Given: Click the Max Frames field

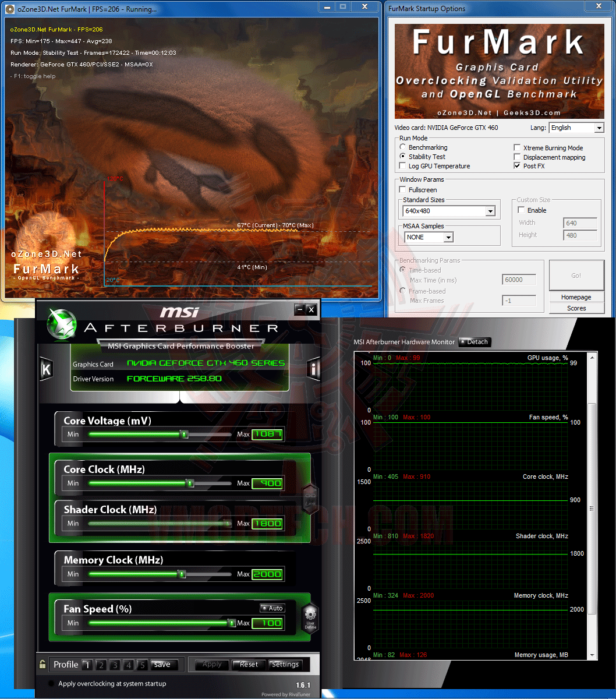Looking at the screenshot, I should coord(519,301).
